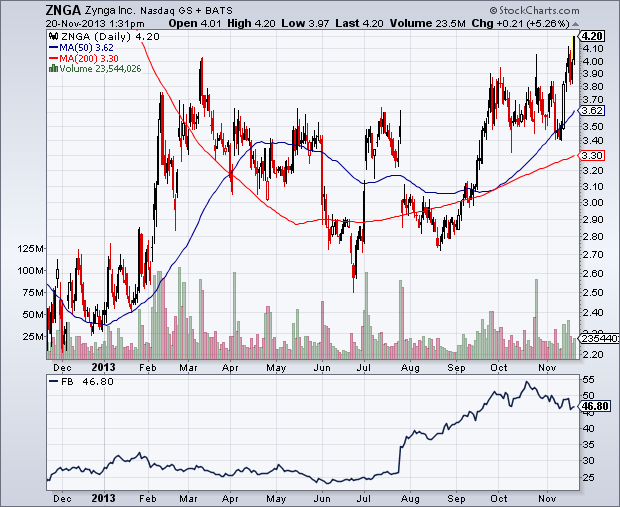The height and width of the screenshot is (507, 620).
Task: Click the 100M volume axis label
Action: 30,271
